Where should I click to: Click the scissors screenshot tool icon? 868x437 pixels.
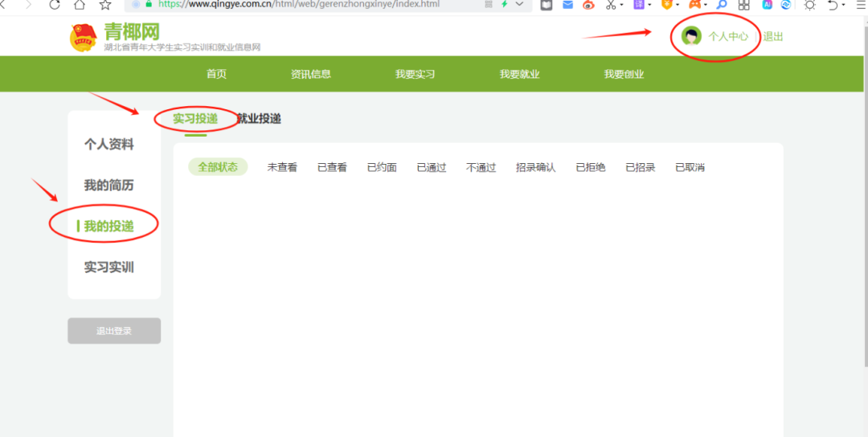[611, 5]
